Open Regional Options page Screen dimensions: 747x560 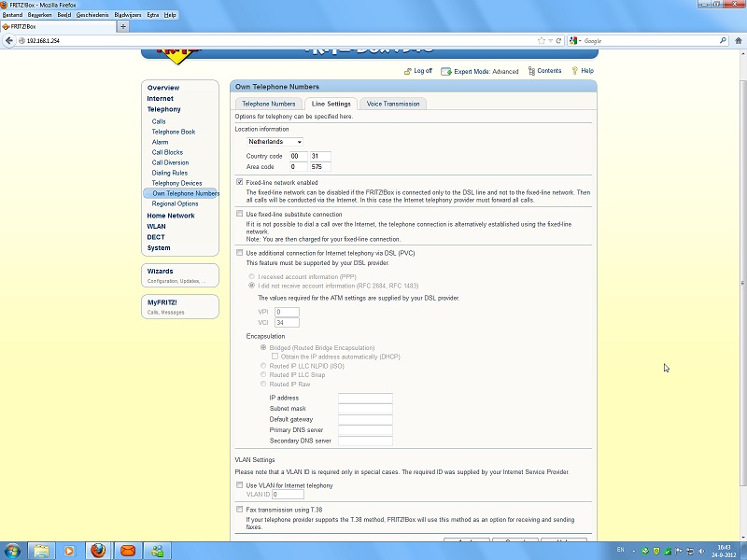pos(175,203)
